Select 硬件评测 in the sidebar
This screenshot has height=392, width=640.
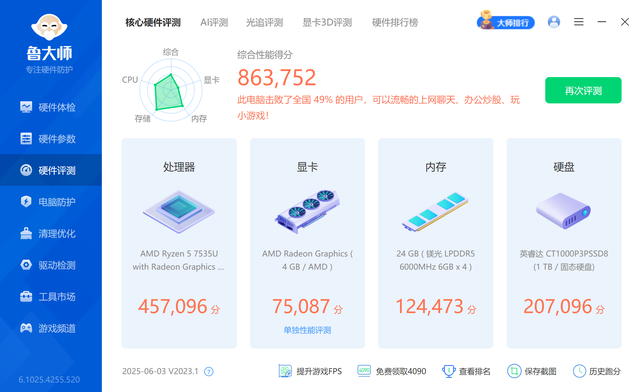click(51, 170)
